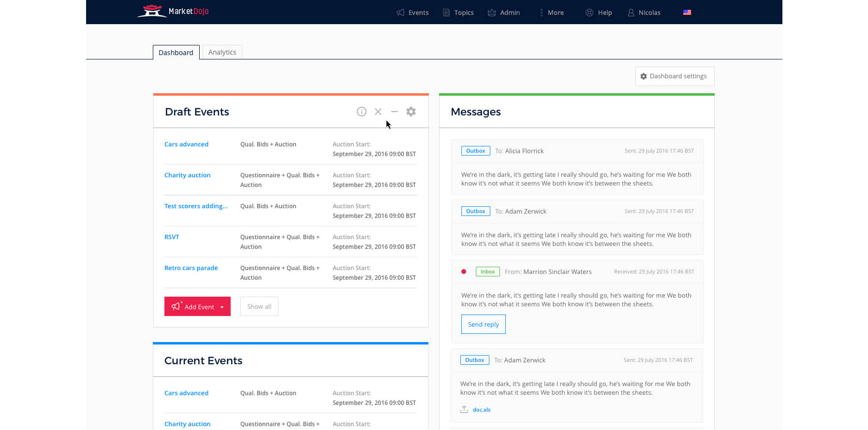Open Events in the top navigation
The image size is (868, 430).
point(412,13)
